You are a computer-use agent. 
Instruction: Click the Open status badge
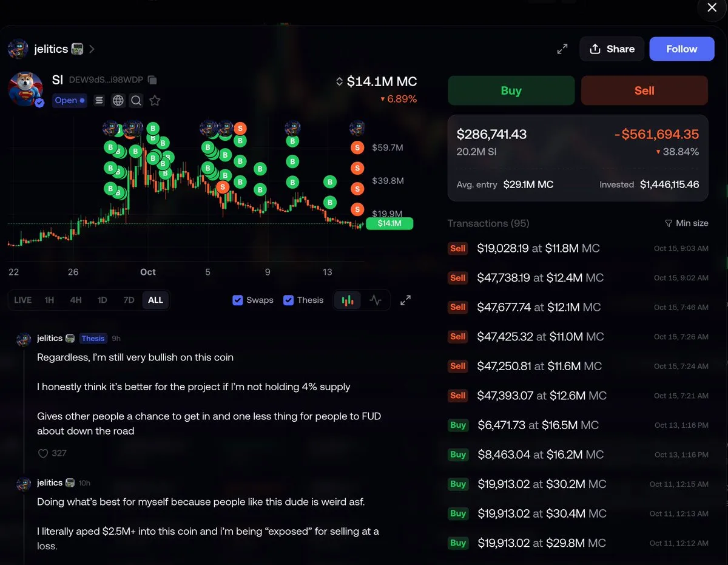(70, 101)
